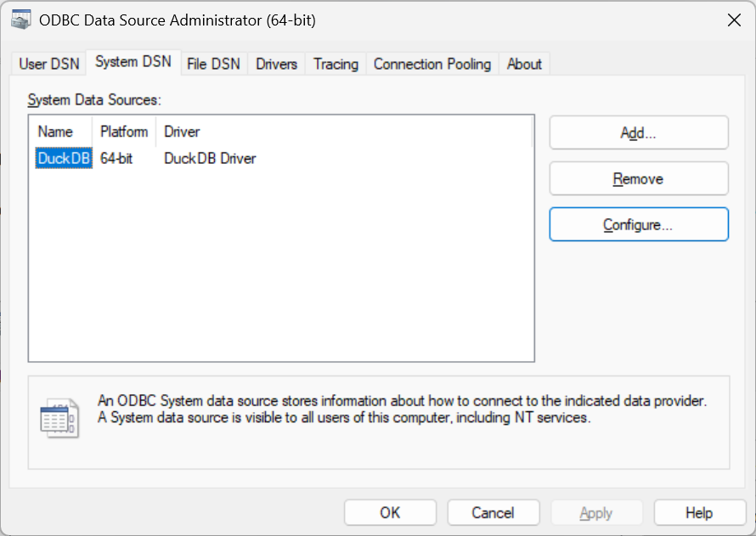Sort list by the Platform column
Image resolution: width=756 pixels, height=536 pixels.
tap(123, 132)
